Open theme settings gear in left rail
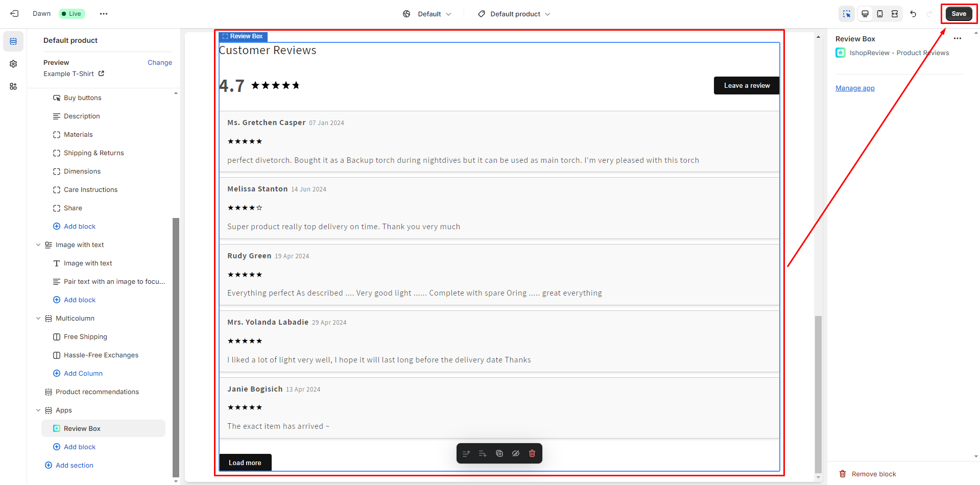This screenshot has width=980, height=485. 13,64
